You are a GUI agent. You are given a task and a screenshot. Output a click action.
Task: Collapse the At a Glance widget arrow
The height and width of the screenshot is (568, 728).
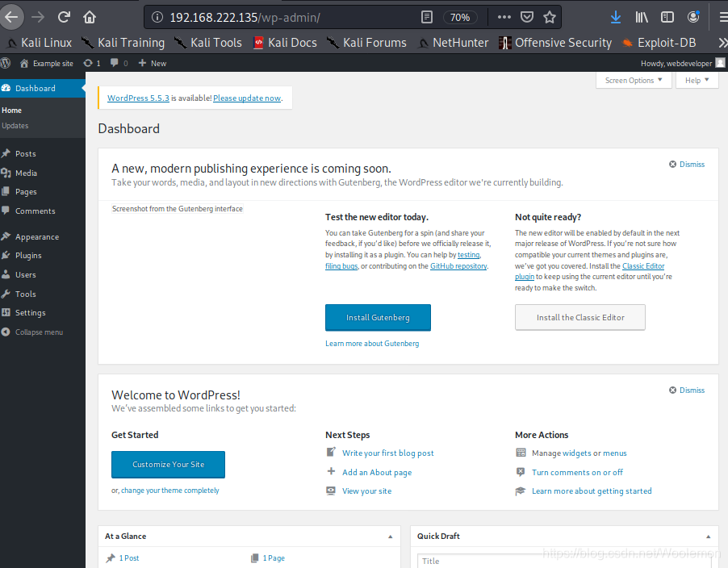click(x=391, y=537)
